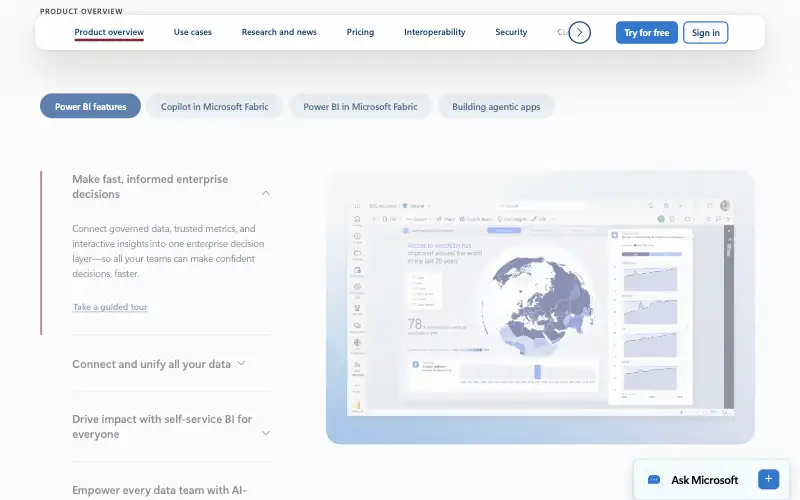Expand Empower every data team section

coord(159,490)
